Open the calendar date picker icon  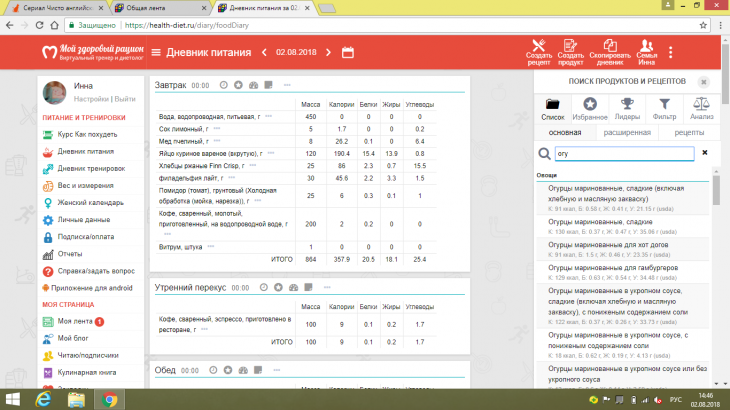coord(348,51)
